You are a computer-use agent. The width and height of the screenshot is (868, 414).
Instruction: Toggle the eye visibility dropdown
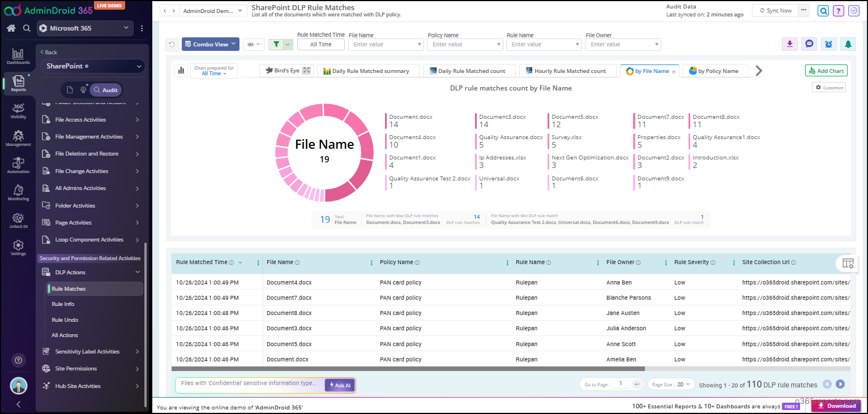coord(254,44)
